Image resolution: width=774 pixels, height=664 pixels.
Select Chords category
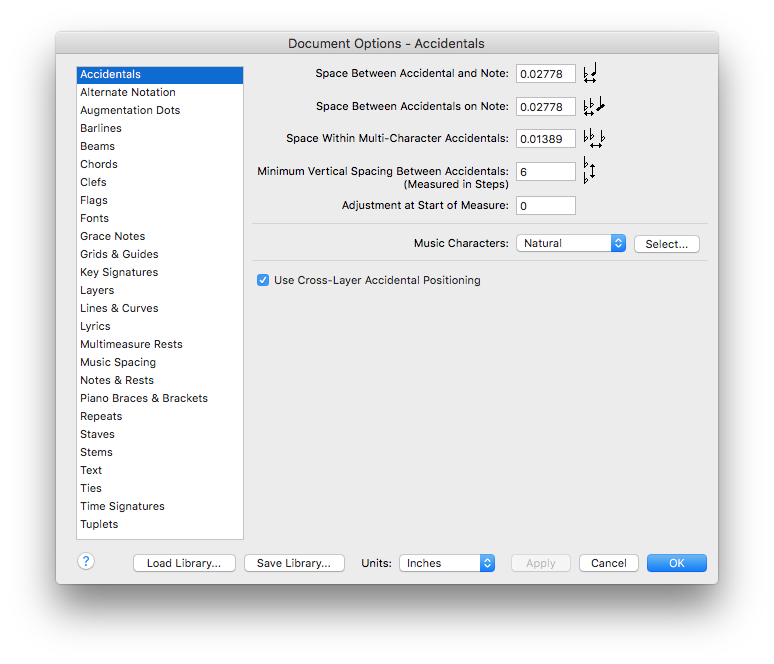160,164
